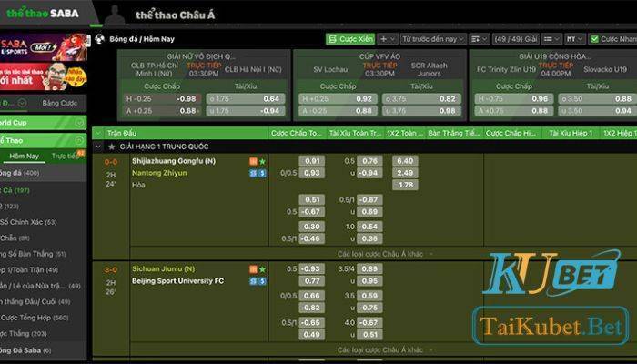Click H -0.75 odds 0.96 for FC Trinity Zlin U19
Image resolution: width=637 pixels, height=364 pixels.
pos(514,98)
